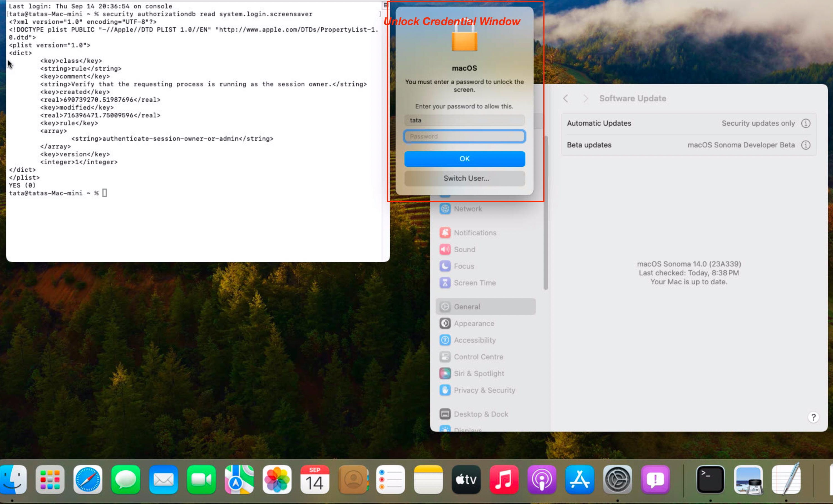
Task: Click Switch User… button
Action: 465,179
